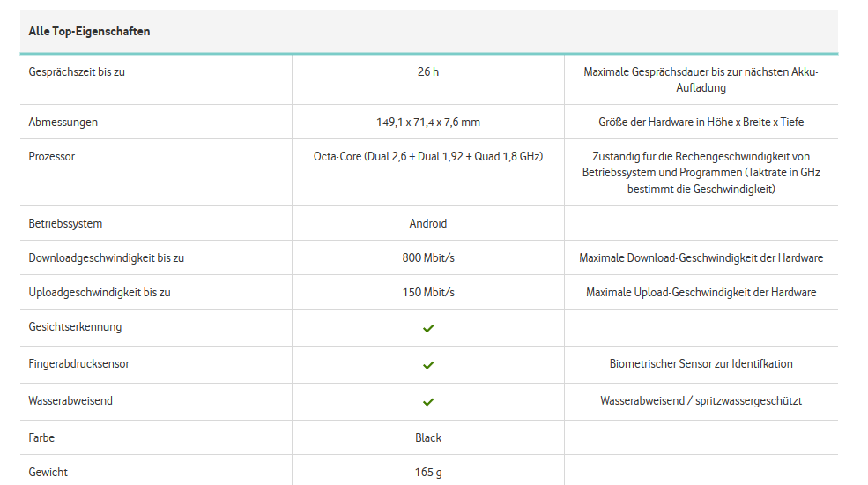Click the Abmessungen row label
Viewport: 868px width, 485px height.
click(63, 123)
